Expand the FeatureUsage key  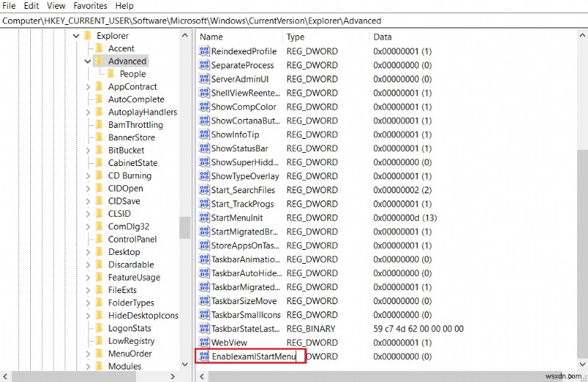pos(87,278)
